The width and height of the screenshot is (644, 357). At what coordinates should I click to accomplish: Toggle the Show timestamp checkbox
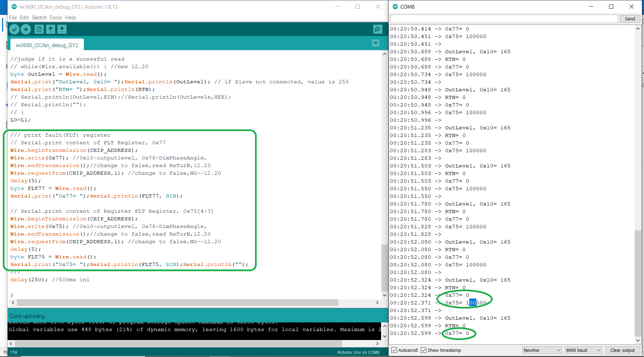coord(424,350)
